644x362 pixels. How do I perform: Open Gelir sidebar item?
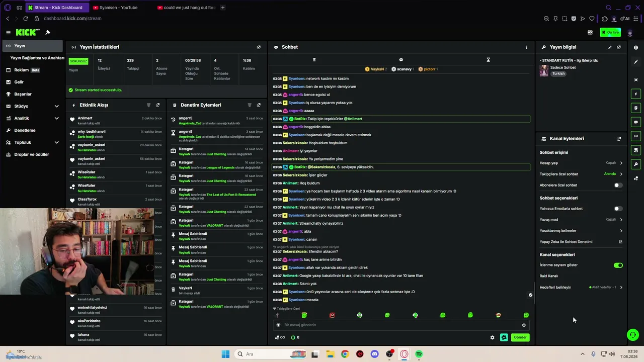tap(33, 82)
